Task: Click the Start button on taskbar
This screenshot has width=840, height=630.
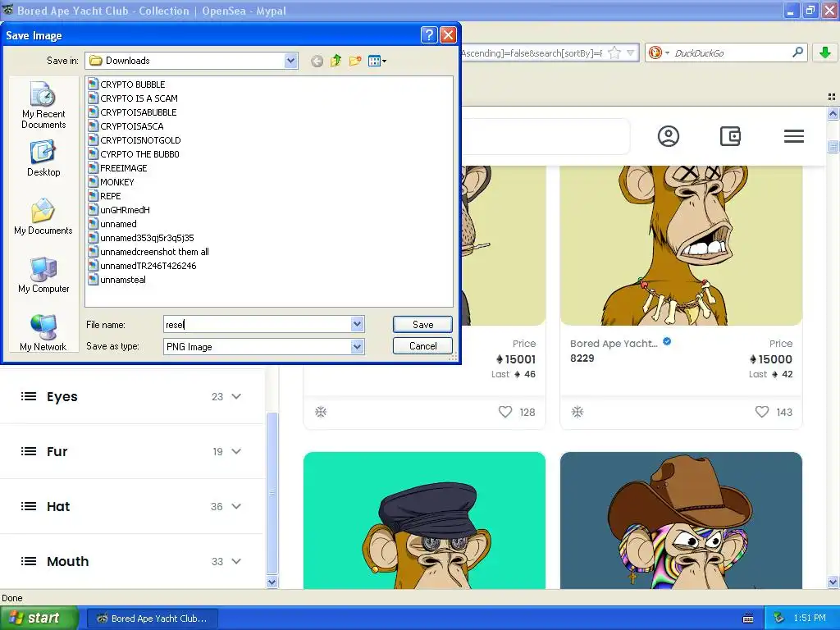Action: 39,618
